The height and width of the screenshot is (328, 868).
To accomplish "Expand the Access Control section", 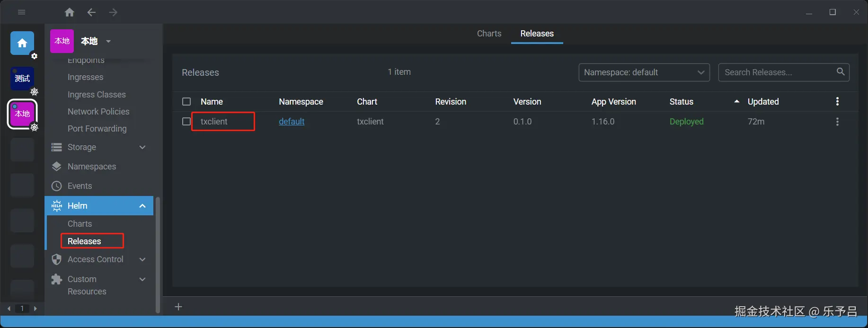I will (x=142, y=259).
